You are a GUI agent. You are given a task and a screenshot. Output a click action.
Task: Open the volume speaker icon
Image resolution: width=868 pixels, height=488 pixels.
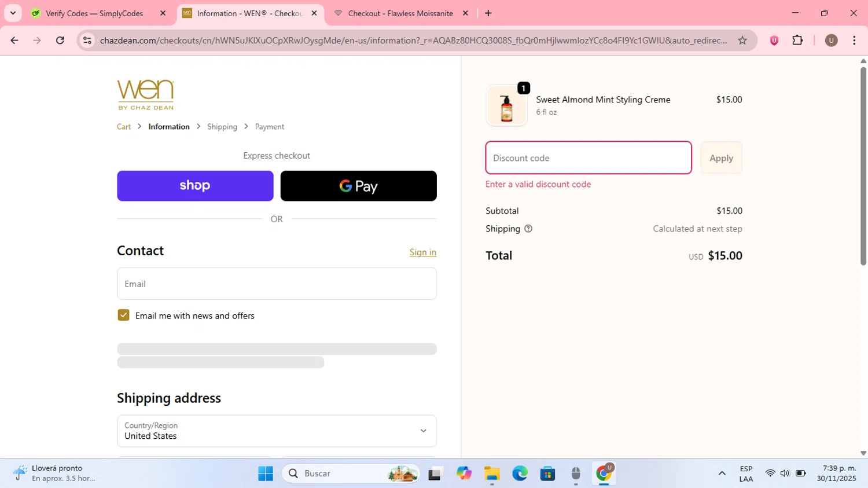pyautogui.click(x=785, y=474)
